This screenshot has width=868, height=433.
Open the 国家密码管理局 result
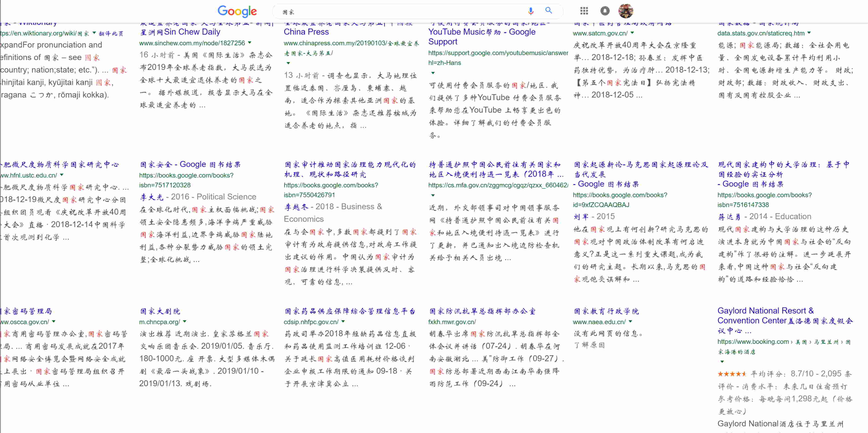26,311
